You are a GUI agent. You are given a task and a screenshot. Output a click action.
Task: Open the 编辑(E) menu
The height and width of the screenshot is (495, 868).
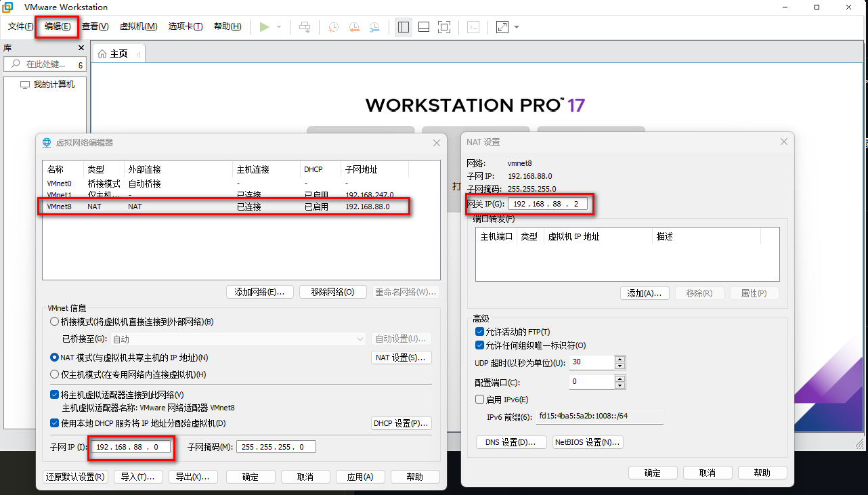tap(58, 26)
